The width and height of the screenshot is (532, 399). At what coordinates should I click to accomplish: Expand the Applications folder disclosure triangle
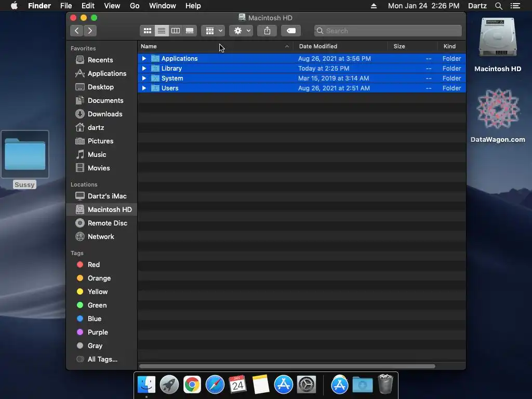tap(144, 58)
